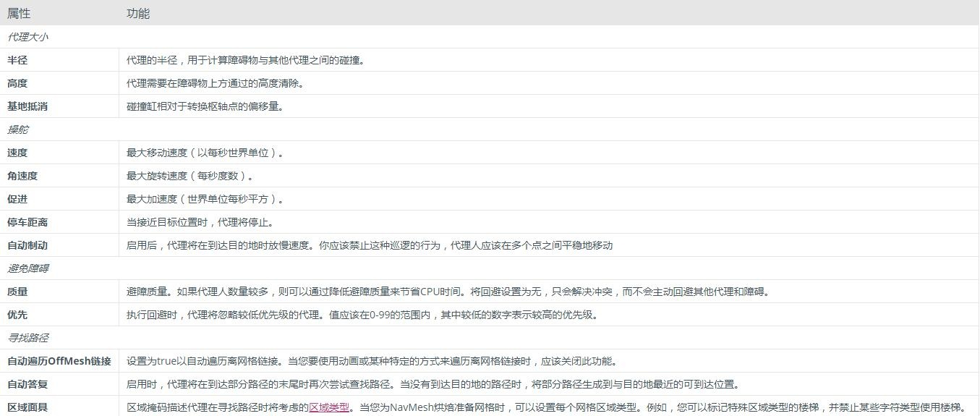Select the 自动制动 property name
Viewport: 980px width, 416px height.
pos(27,245)
